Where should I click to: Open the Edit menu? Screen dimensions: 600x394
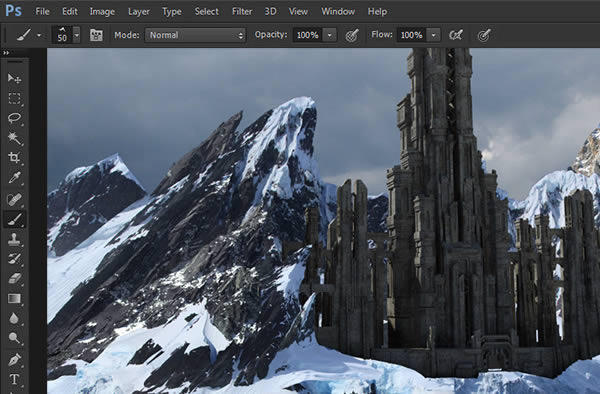coord(70,11)
